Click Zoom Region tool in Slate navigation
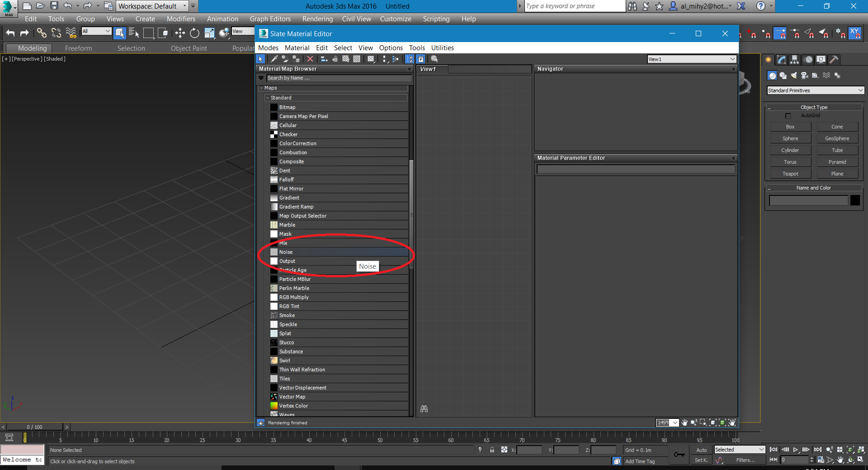Viewport: 868px width, 470px height. (x=703, y=423)
